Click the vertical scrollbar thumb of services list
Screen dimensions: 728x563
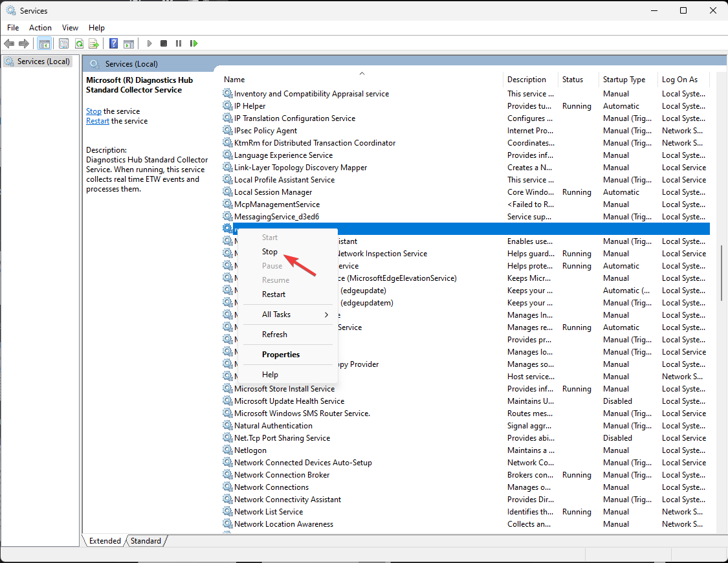[721, 273]
